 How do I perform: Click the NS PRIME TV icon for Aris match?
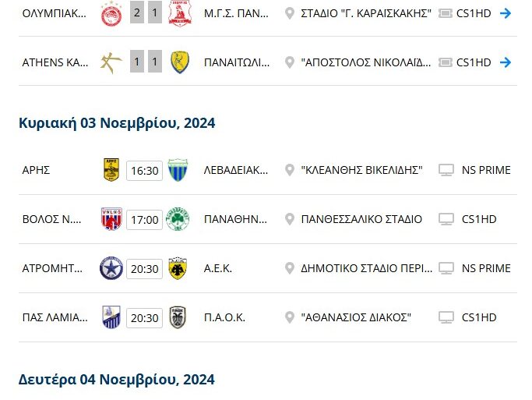click(446, 170)
